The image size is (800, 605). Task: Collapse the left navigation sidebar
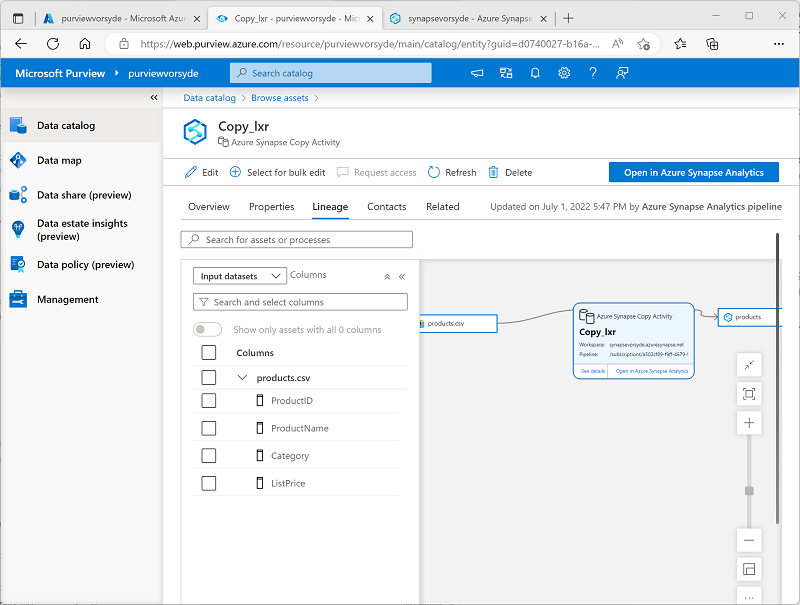(154, 97)
